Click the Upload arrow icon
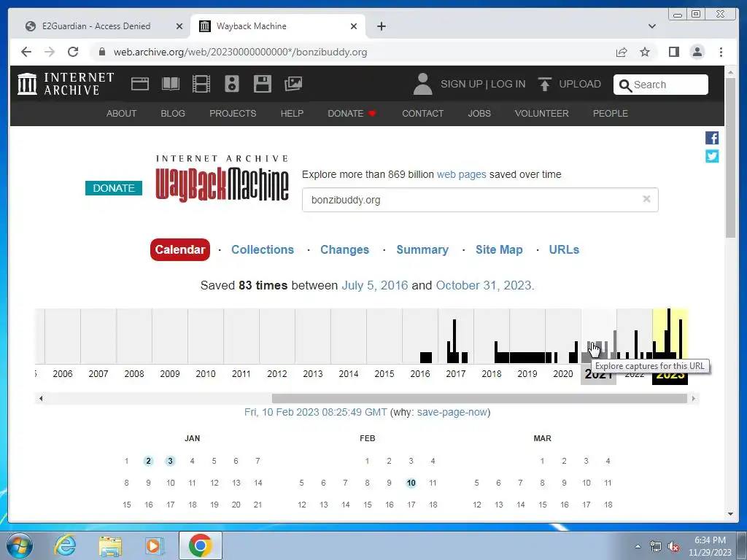The image size is (747, 560). 544,84
